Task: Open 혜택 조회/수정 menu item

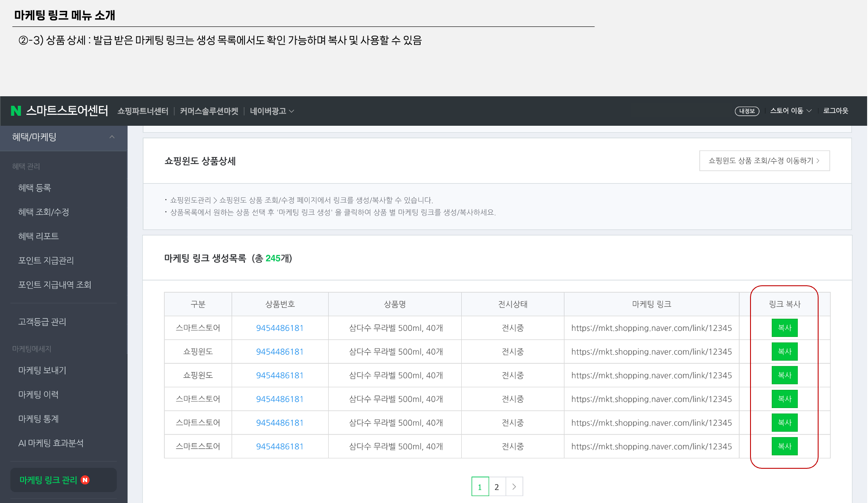Action: point(44,212)
